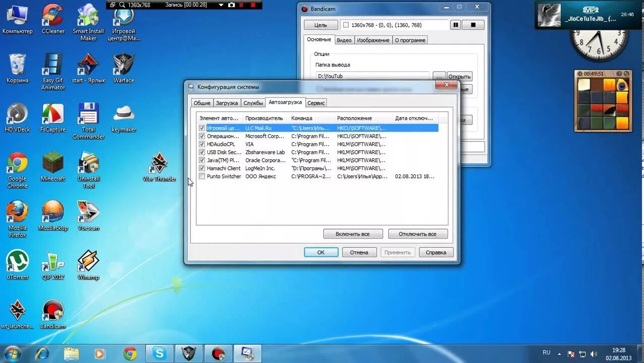Screen dimensions: 644x363
Task: Select the HD VDeck desktop icon
Action: [17, 117]
